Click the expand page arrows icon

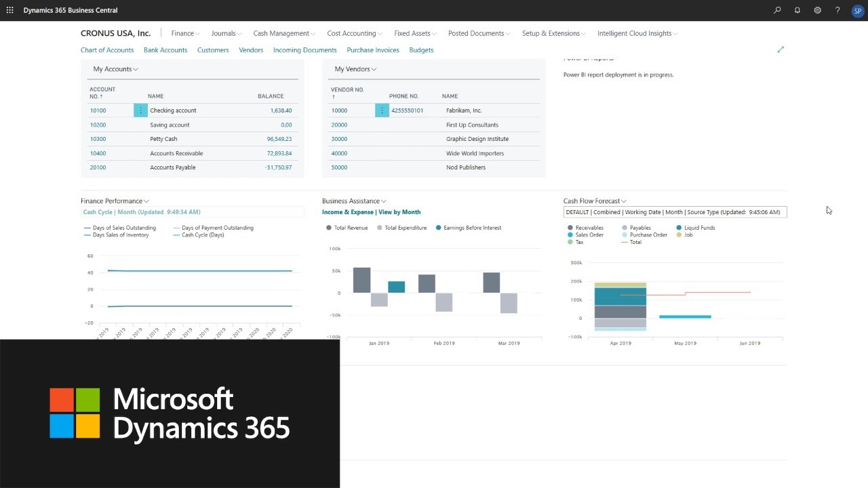point(781,49)
